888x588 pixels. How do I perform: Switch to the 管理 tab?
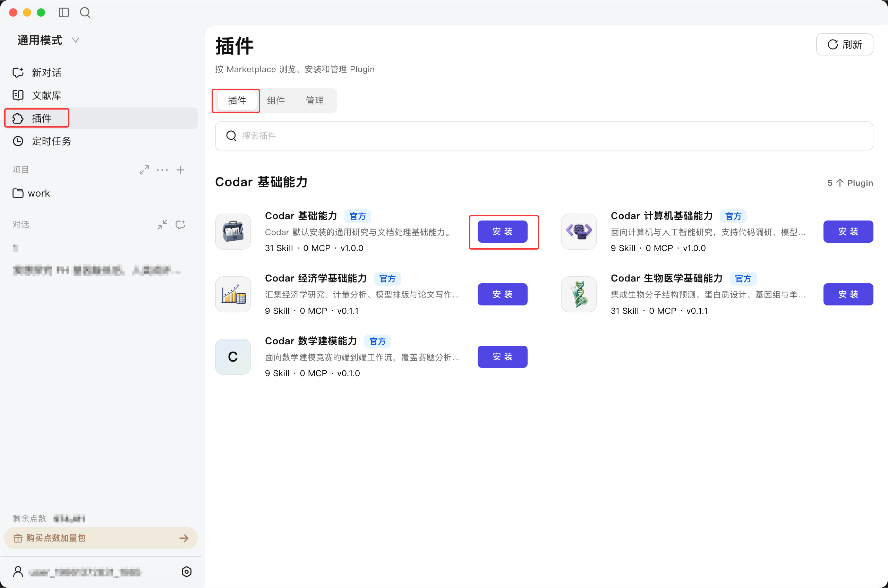(x=315, y=101)
